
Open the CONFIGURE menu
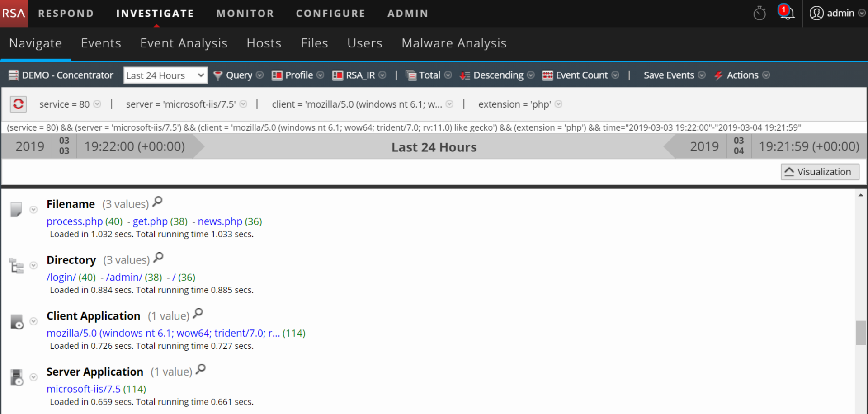[330, 14]
